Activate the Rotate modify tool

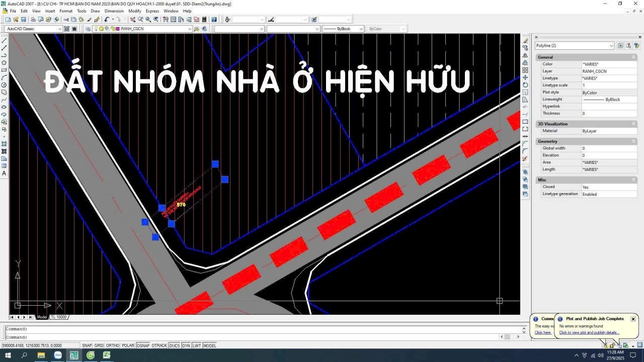click(525, 85)
